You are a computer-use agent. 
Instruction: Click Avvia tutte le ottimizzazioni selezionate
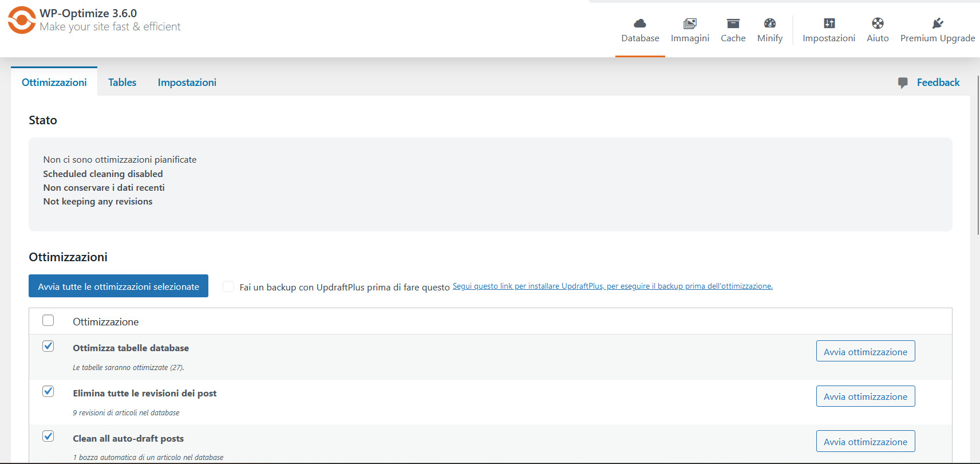pyautogui.click(x=118, y=286)
